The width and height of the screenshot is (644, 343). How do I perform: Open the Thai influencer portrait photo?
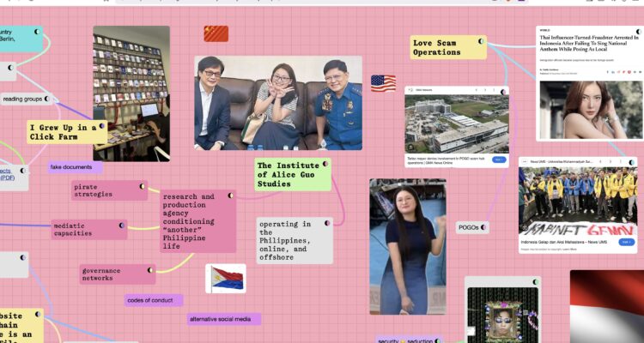pos(591,110)
